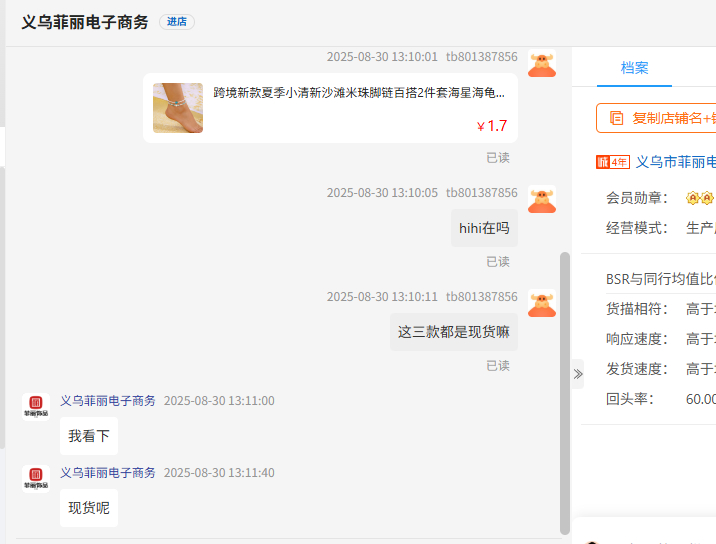Click the 4年 seller-years badge icon
Viewport: 716px width, 544px height.
(612, 162)
